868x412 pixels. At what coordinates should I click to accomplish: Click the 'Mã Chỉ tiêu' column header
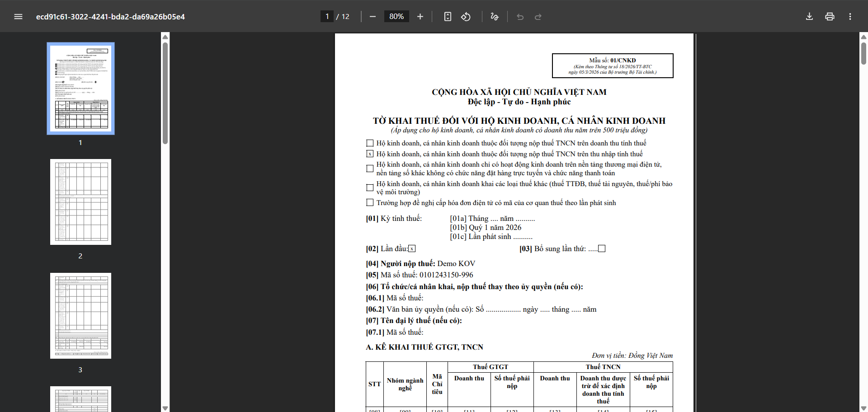437,384
